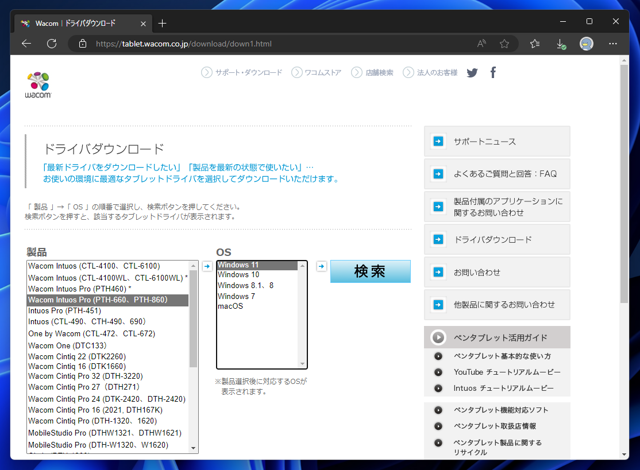Open Wacom Facebook page icon
Screen dimensions: 640x470
click(x=493, y=73)
